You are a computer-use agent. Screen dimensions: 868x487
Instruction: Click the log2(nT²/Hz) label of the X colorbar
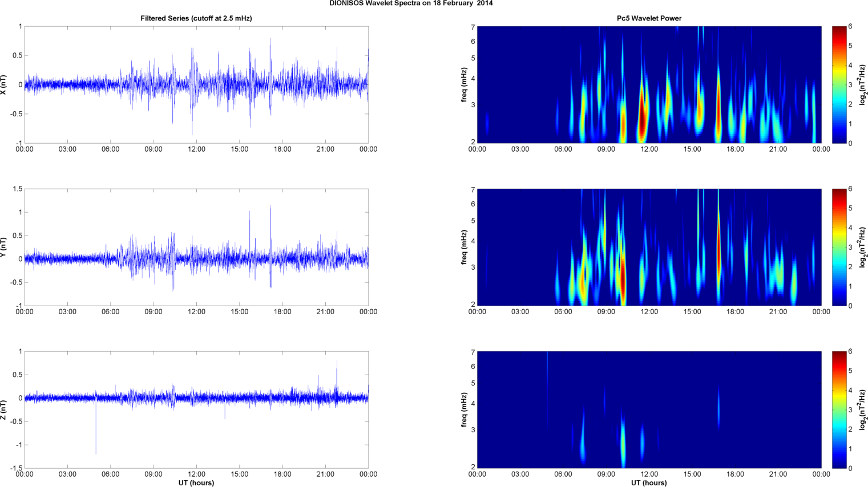point(863,85)
